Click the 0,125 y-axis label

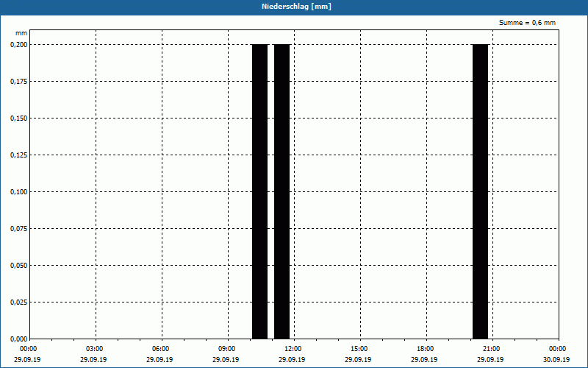tap(18, 155)
